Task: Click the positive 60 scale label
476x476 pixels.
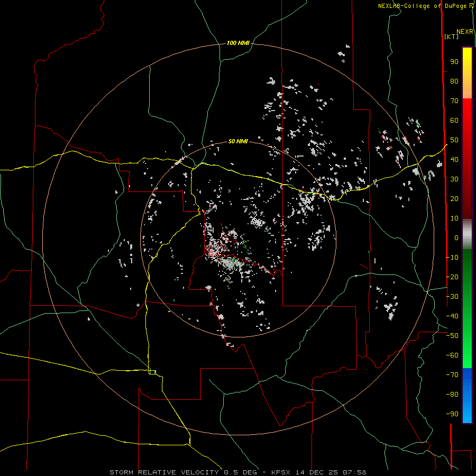Action: click(x=454, y=121)
